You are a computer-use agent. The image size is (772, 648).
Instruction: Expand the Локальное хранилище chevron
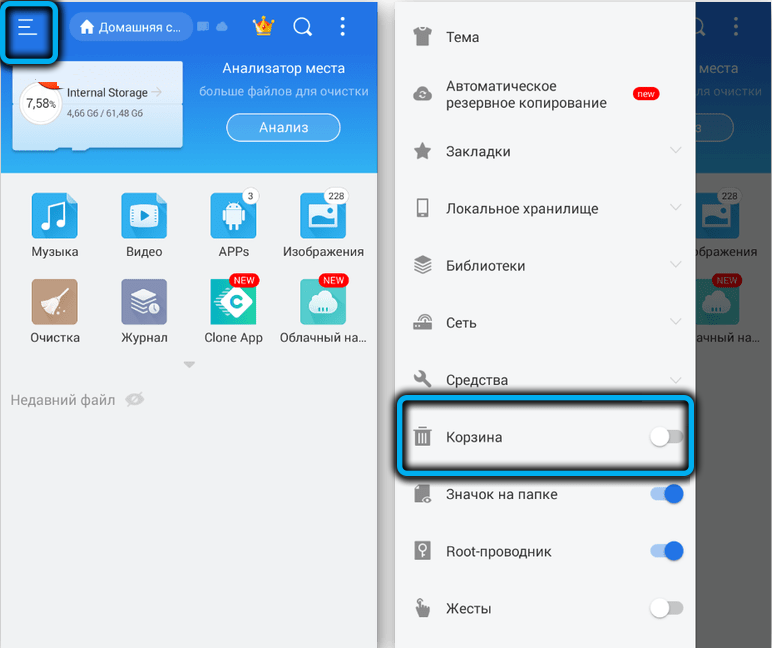[x=676, y=207]
